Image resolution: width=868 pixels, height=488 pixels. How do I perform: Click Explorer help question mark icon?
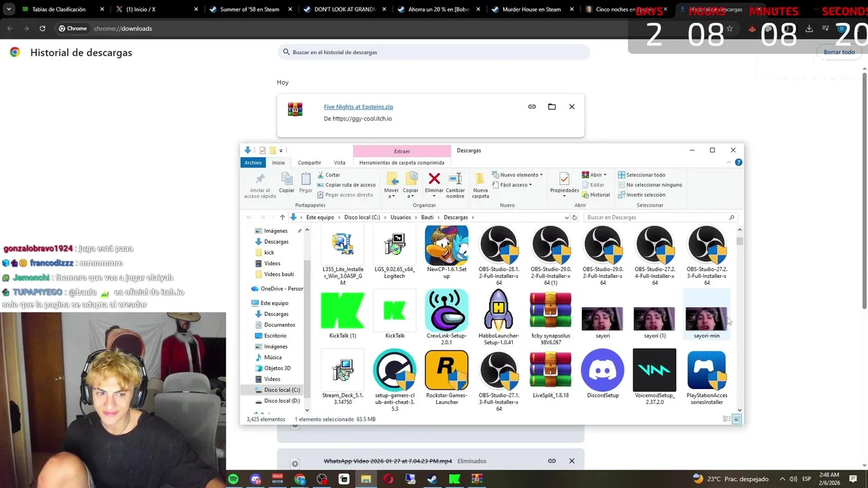pyautogui.click(x=738, y=162)
